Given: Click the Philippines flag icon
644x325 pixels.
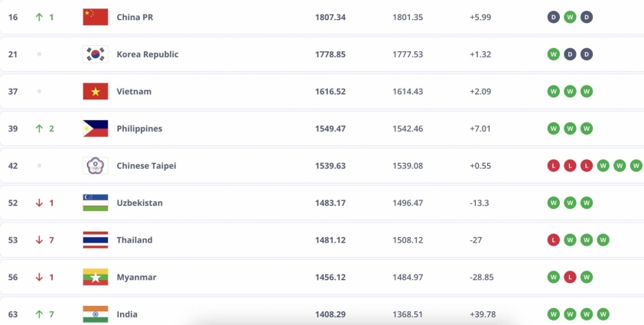Looking at the screenshot, I should 96,128.
